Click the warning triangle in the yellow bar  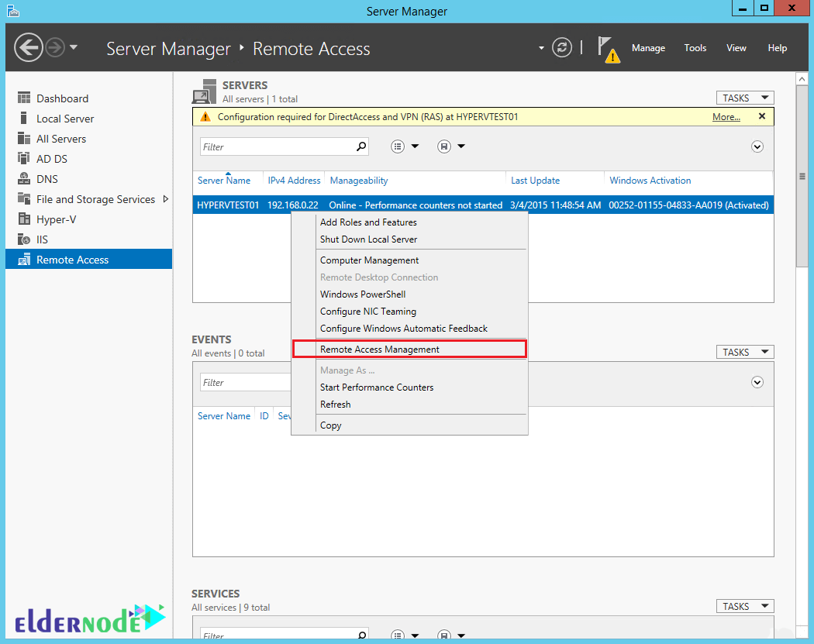pos(205,117)
